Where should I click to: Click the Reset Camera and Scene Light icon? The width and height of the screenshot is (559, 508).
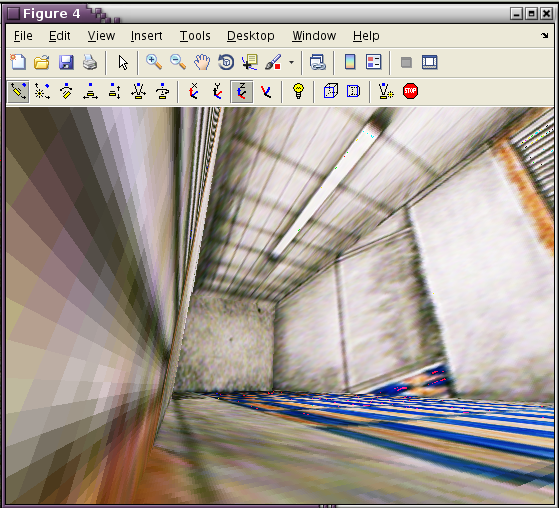click(x=386, y=92)
